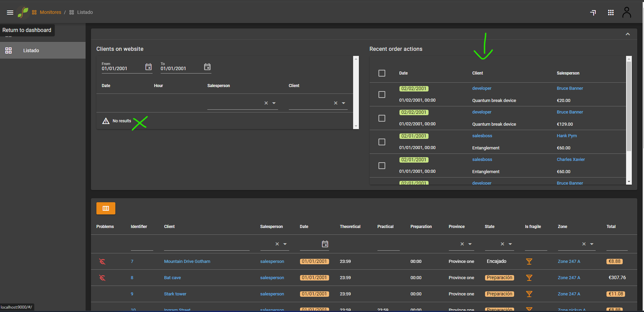Click Zone 247 A link for ticket 7
The width and height of the screenshot is (644, 312).
[569, 262]
